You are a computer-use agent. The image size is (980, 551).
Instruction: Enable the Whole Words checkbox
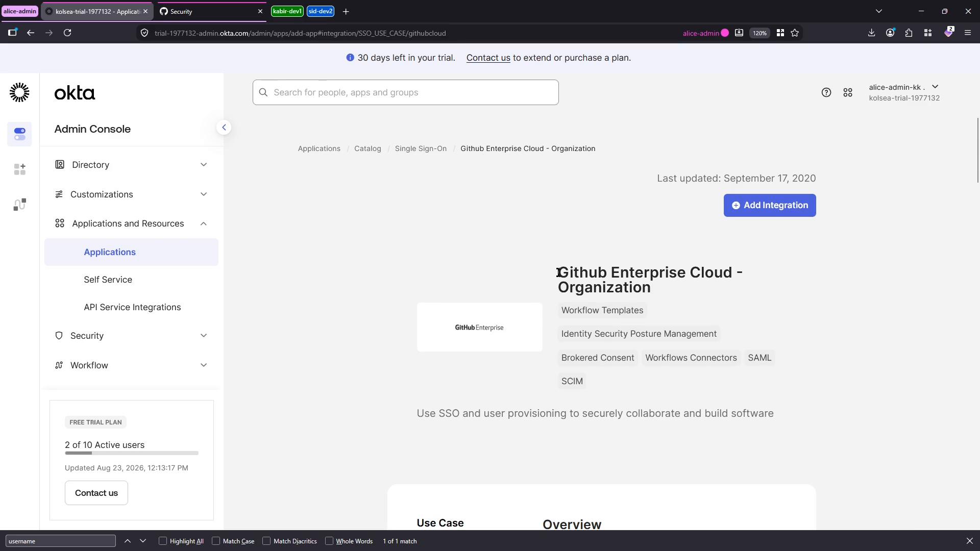[x=329, y=541]
